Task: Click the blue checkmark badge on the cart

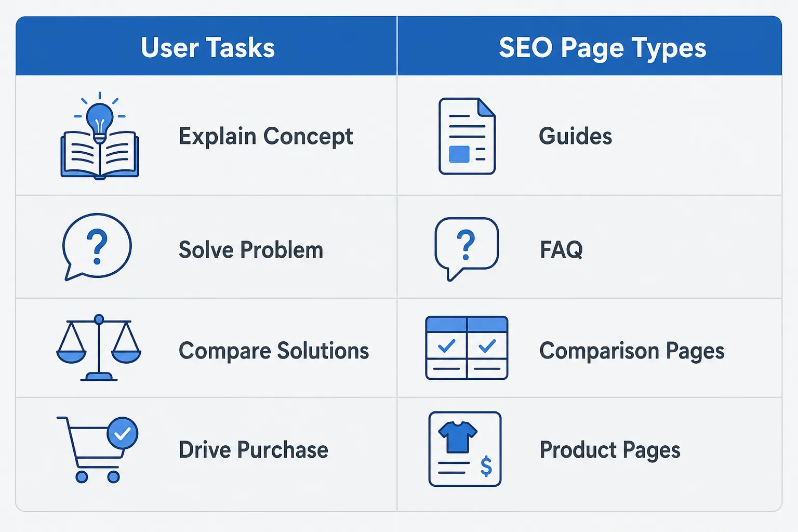Action: point(123,433)
